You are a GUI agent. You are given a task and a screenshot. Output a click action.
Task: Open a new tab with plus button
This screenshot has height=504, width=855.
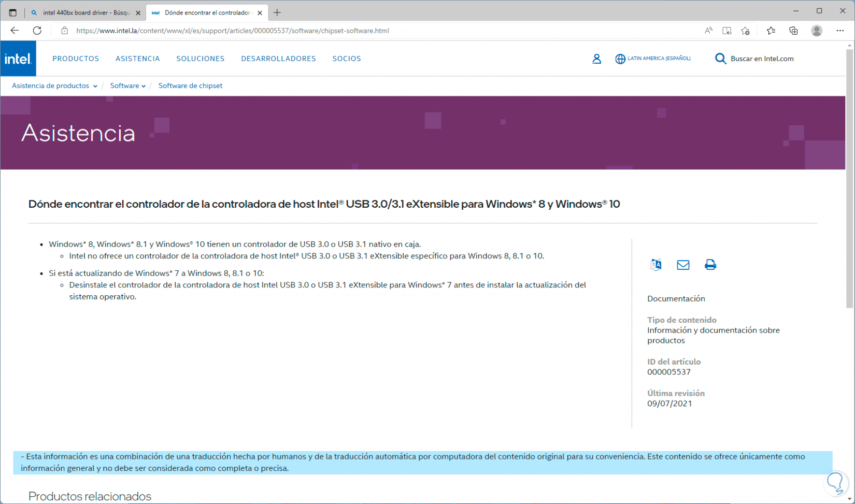point(277,12)
